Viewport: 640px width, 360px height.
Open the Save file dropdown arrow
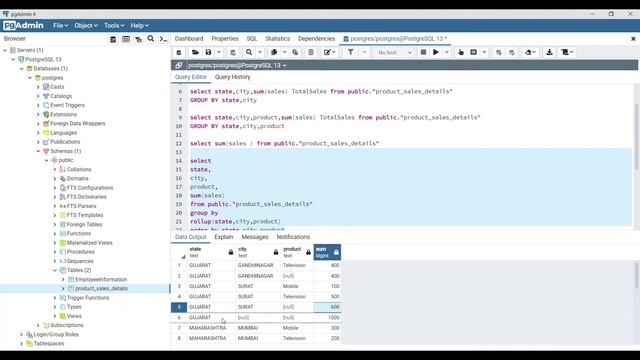pos(219,52)
